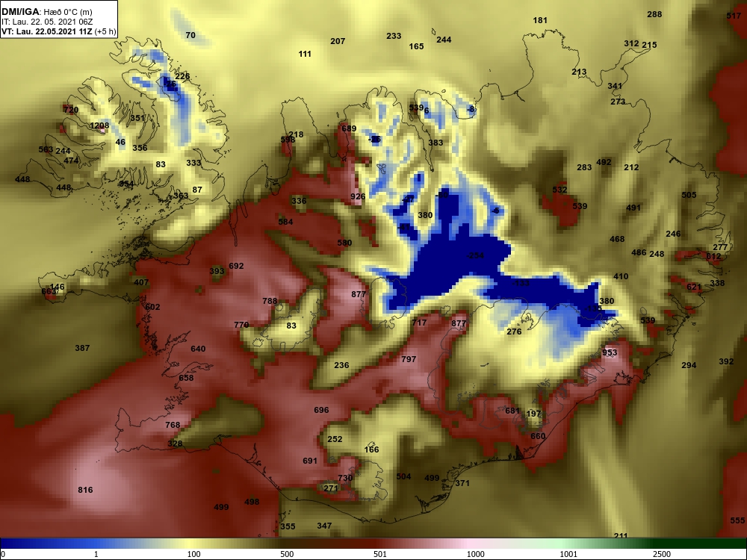
Task: Click the map value '602'
Action: pos(152,307)
